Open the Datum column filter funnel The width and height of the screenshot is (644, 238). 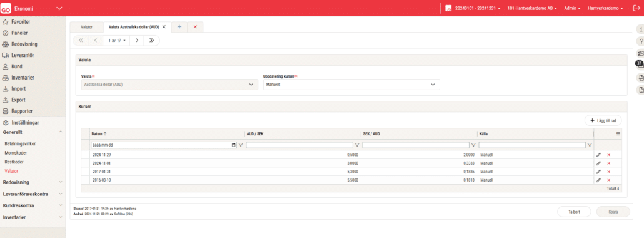241,145
